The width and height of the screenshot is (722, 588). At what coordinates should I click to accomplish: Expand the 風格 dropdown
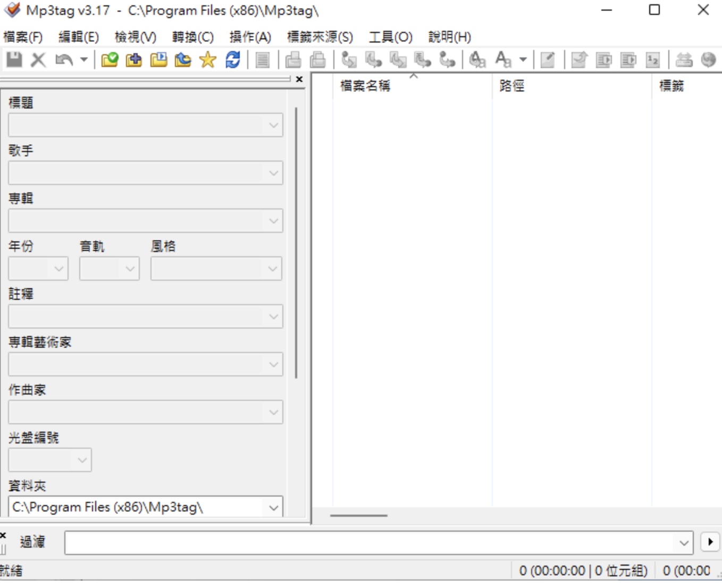[272, 269]
